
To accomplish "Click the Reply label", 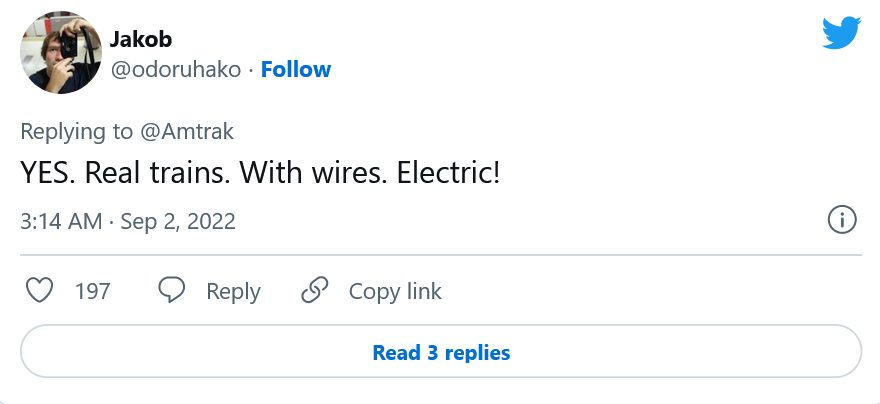I will point(233,292).
